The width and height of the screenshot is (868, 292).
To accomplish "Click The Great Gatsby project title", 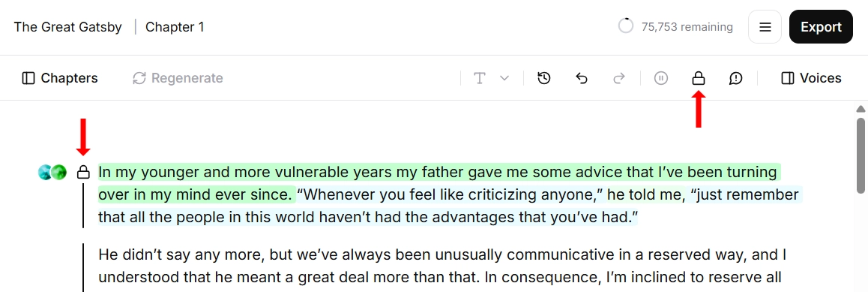I will [67, 26].
